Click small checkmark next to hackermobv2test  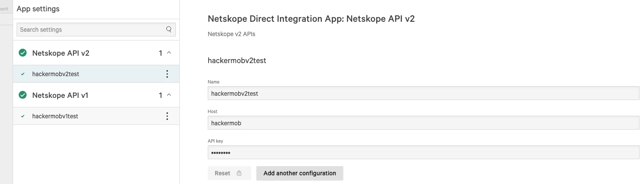point(23,74)
